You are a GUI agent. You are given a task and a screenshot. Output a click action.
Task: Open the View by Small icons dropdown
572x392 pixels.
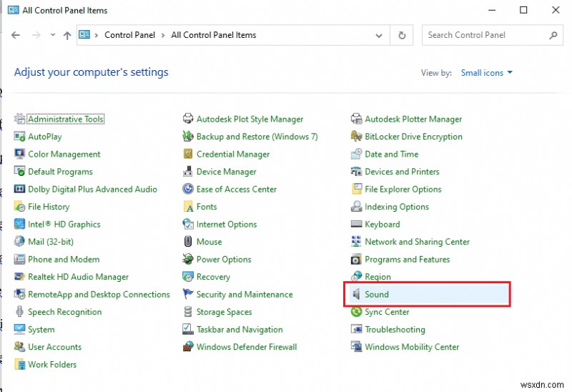[x=487, y=73]
